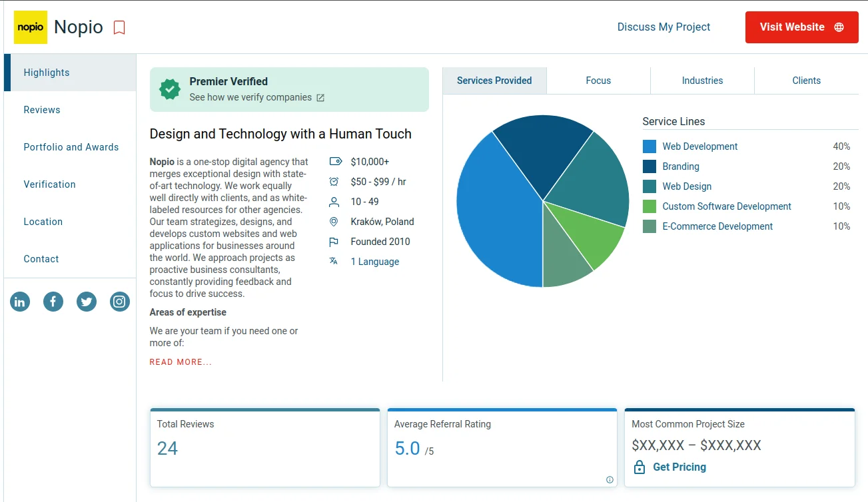Open Nopio's Facebook page icon

coord(53,302)
